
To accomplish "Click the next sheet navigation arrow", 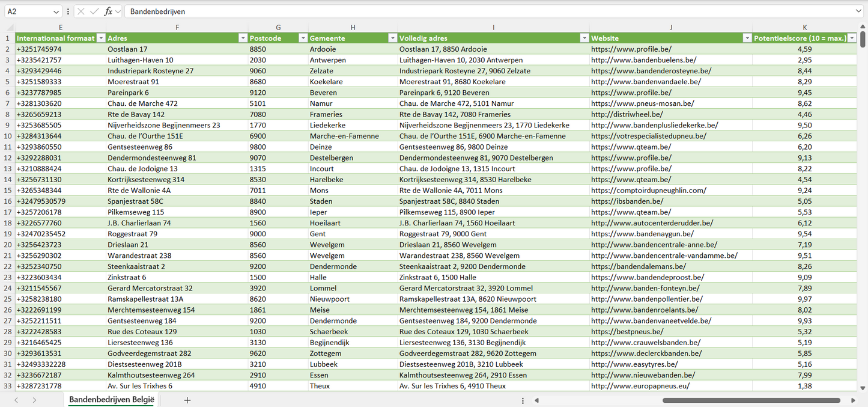I will pyautogui.click(x=34, y=400).
